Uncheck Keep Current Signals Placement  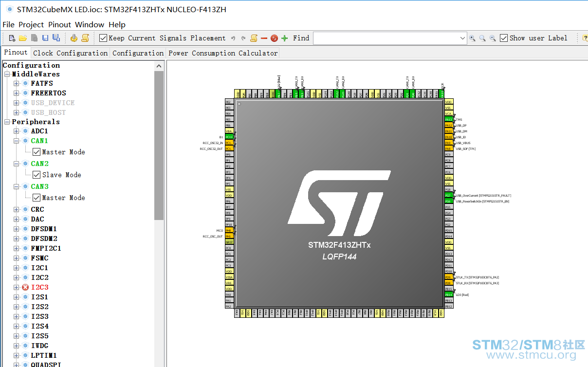[x=103, y=38]
